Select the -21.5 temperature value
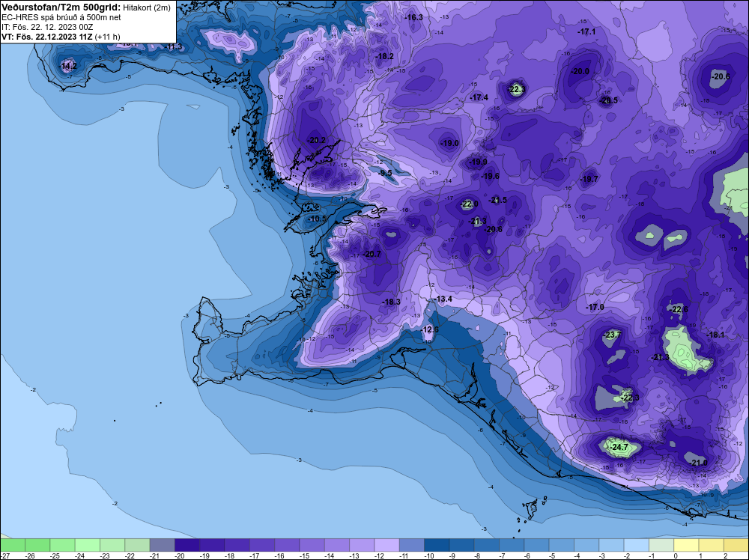Screen dimensions: 749x560 click(498, 200)
